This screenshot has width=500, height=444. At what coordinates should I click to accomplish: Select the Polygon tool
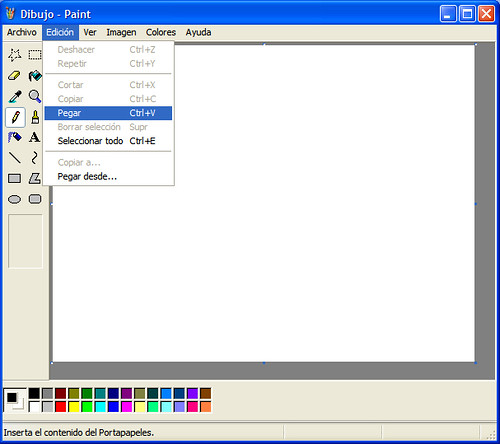pos(35,178)
